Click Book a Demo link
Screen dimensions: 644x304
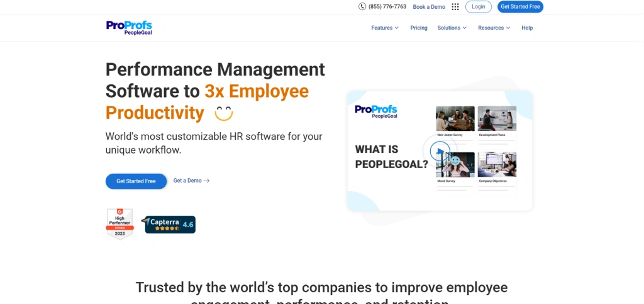coord(429,7)
